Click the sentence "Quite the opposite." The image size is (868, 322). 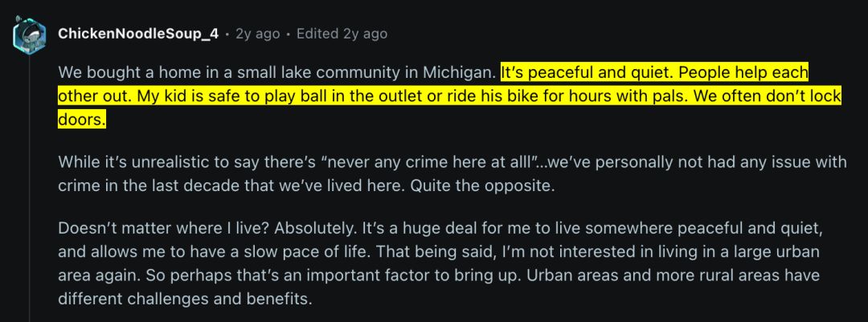tap(481, 186)
